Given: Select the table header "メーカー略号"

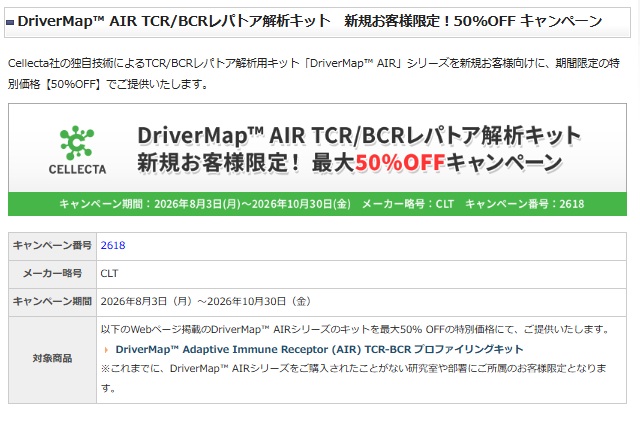Looking at the screenshot, I should tap(52, 273).
